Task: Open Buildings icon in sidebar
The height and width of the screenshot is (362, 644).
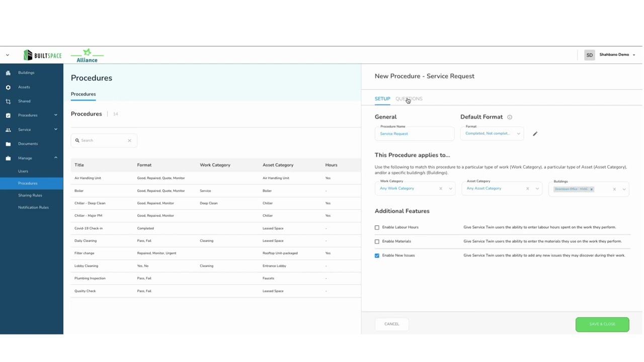Action: 8,73
